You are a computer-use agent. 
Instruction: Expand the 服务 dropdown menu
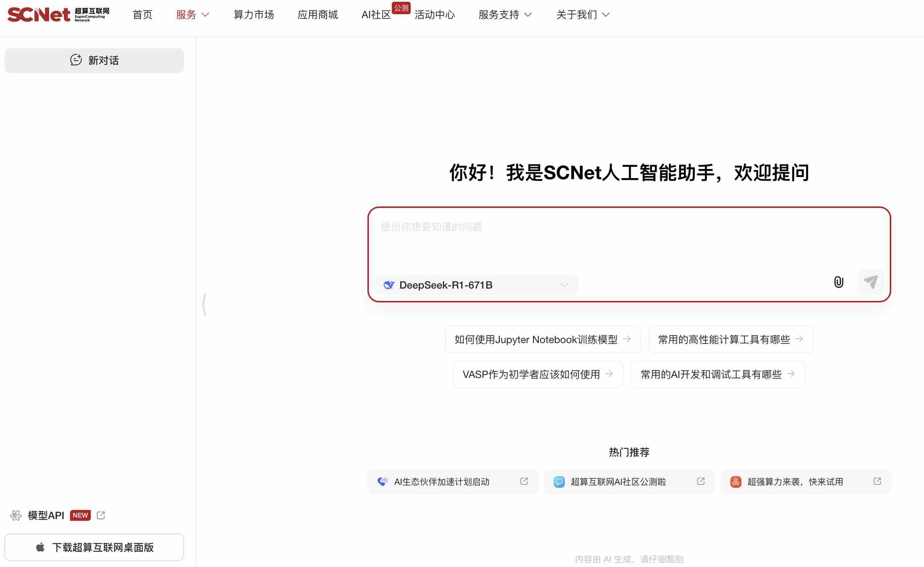click(x=192, y=15)
